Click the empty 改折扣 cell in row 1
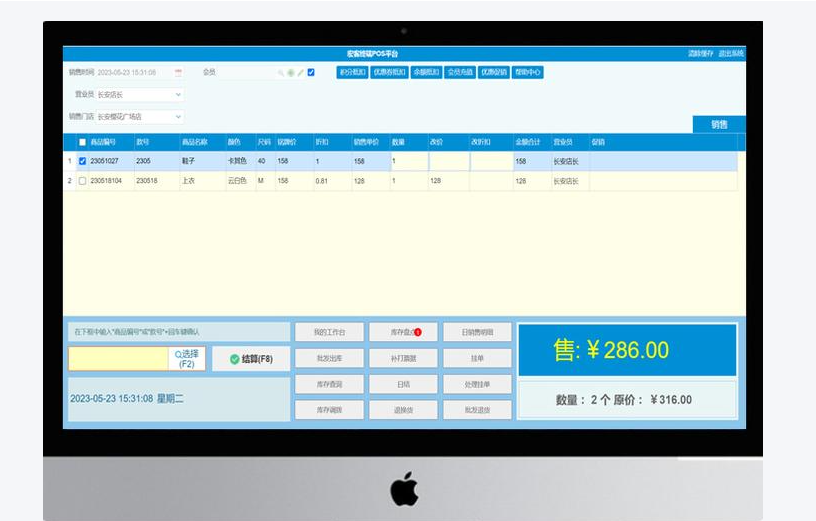This screenshot has height=521, width=816. 491,161
